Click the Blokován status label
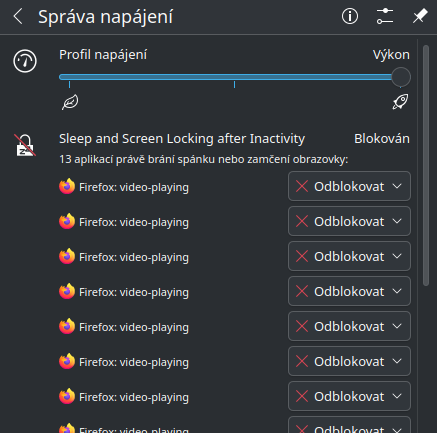 point(382,139)
